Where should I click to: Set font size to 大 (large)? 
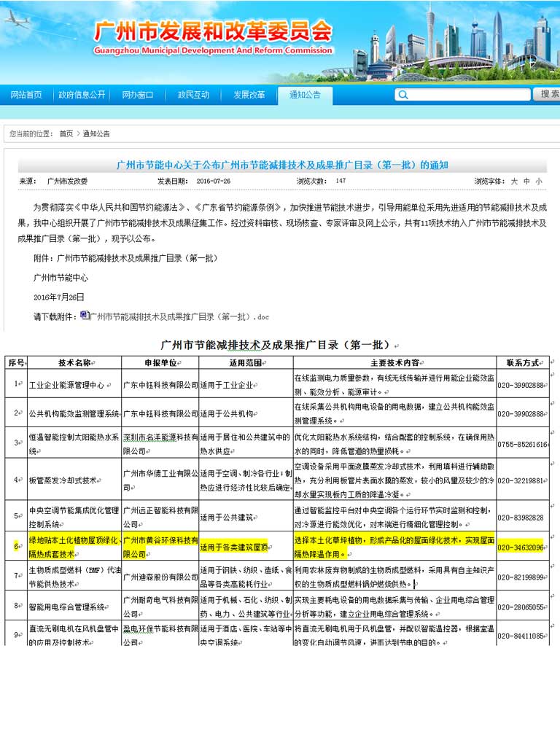[513, 181]
